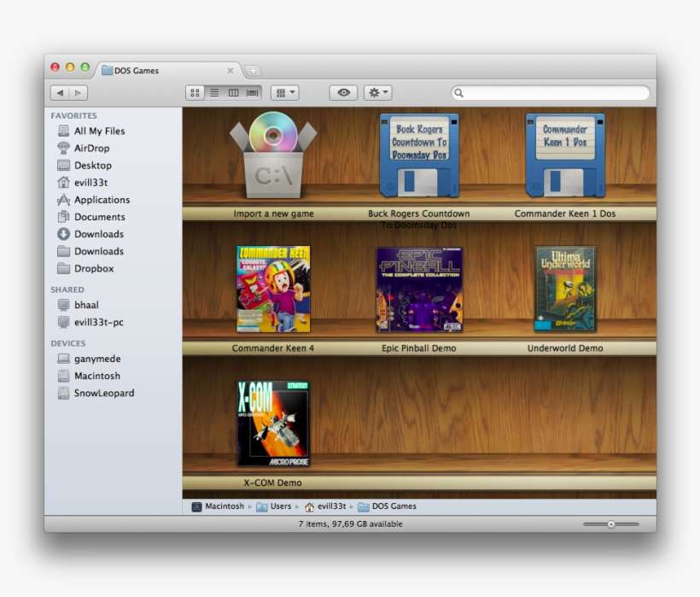700x597 pixels.
Task: Jump to Users in the path bar
Action: (x=274, y=506)
